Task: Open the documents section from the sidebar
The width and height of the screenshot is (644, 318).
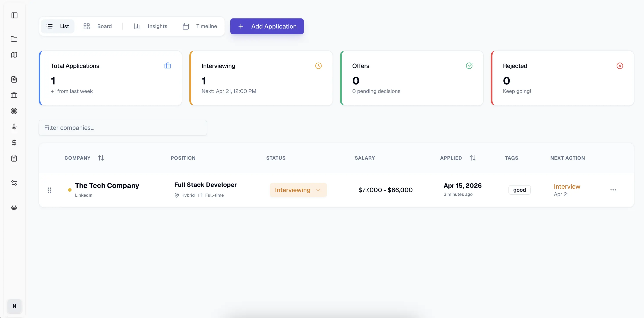Action: pyautogui.click(x=14, y=79)
